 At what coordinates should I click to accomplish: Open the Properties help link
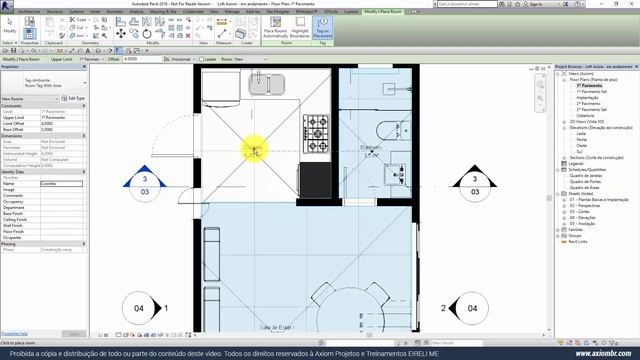tap(14, 334)
